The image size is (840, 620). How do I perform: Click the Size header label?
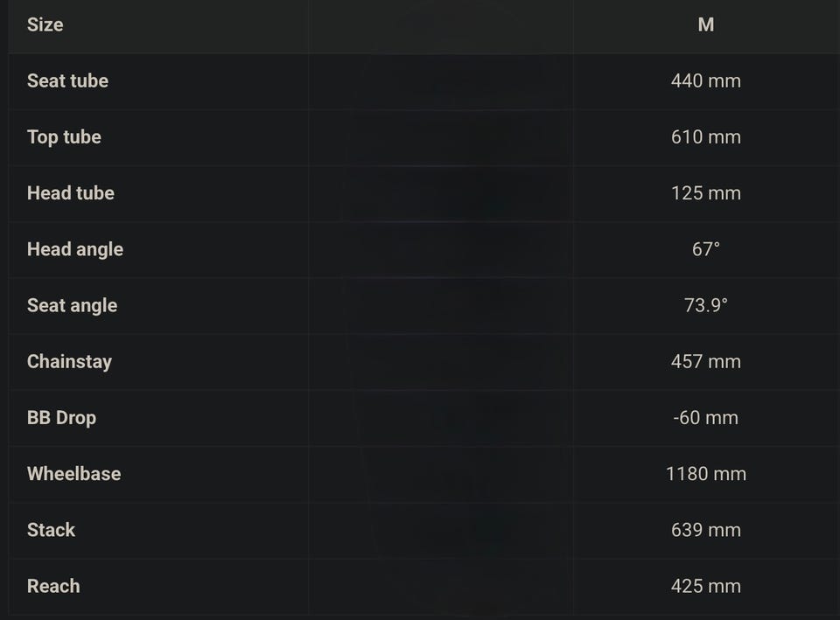45,24
